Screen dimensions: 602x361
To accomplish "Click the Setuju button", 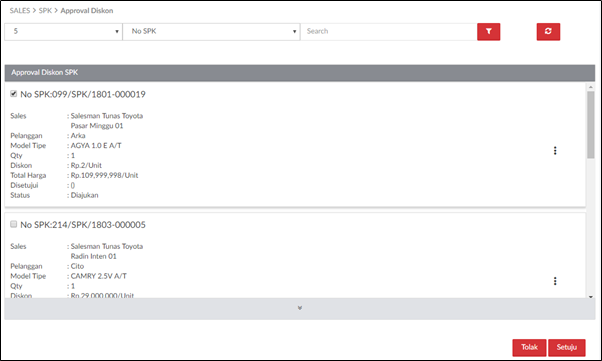I will pyautogui.click(x=567, y=347).
